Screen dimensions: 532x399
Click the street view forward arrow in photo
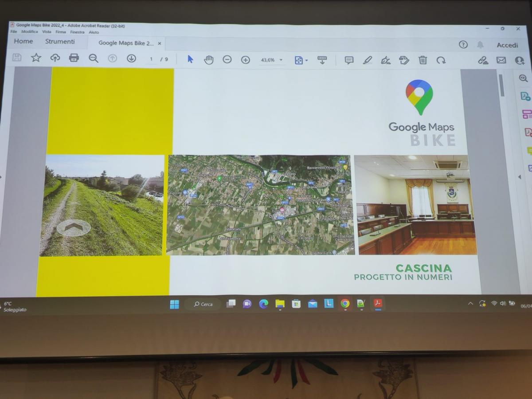[74, 228]
